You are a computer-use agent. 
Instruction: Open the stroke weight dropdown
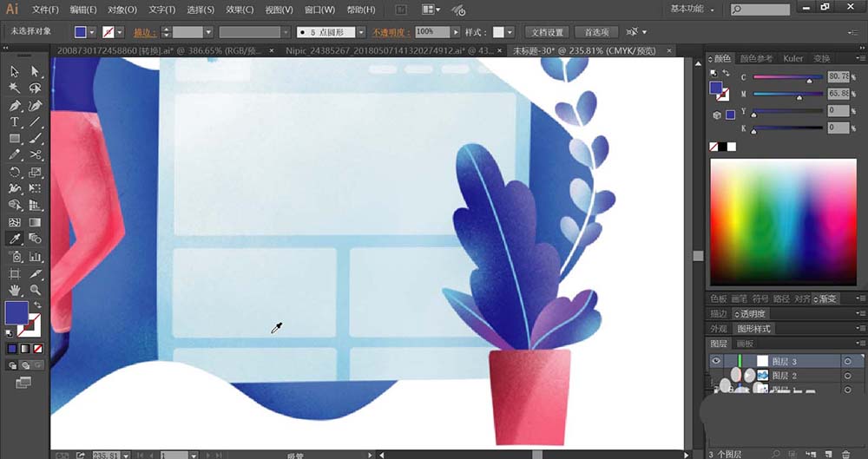click(208, 32)
